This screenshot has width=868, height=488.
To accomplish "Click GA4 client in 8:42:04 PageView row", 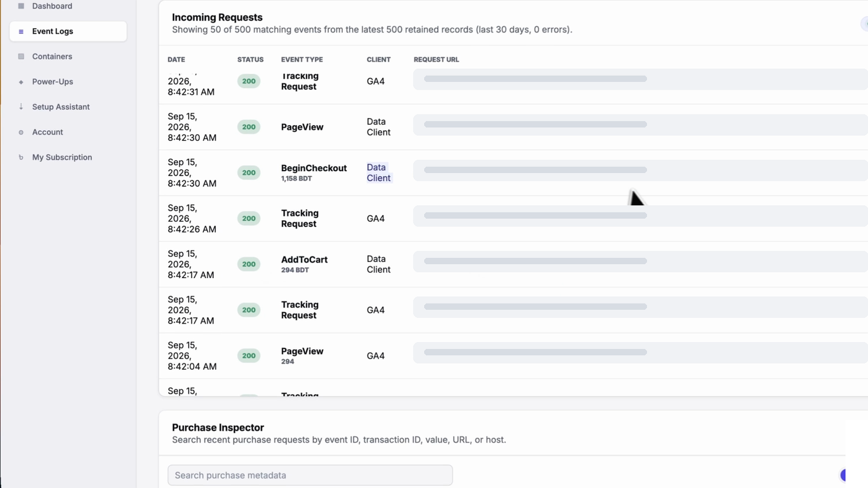I will pos(375,356).
